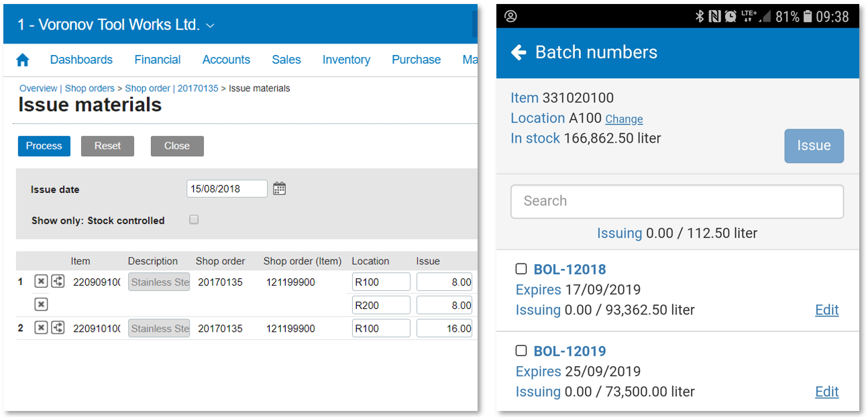
Task: Tap the Change link next to Location A100
Action: [624, 119]
